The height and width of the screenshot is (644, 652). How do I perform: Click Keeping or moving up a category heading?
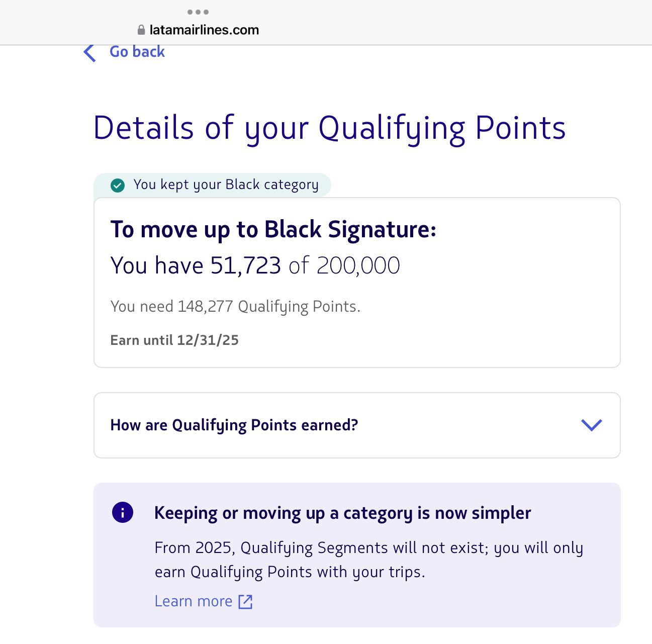342,513
